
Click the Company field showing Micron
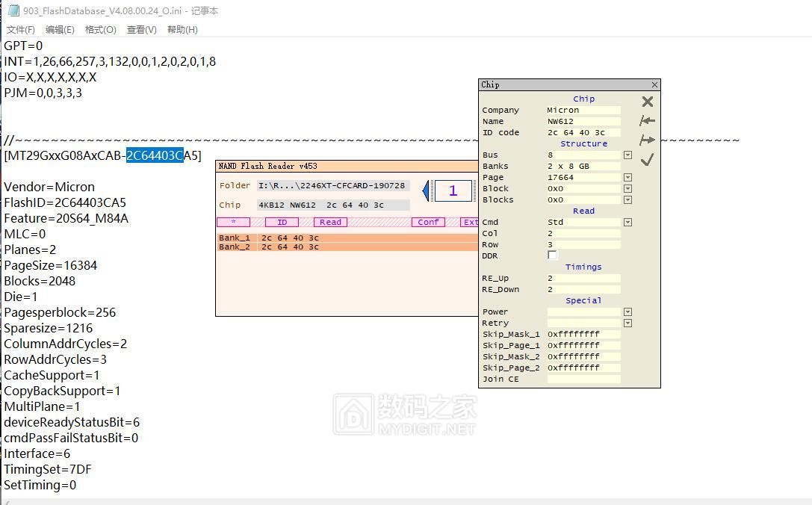[583, 110]
